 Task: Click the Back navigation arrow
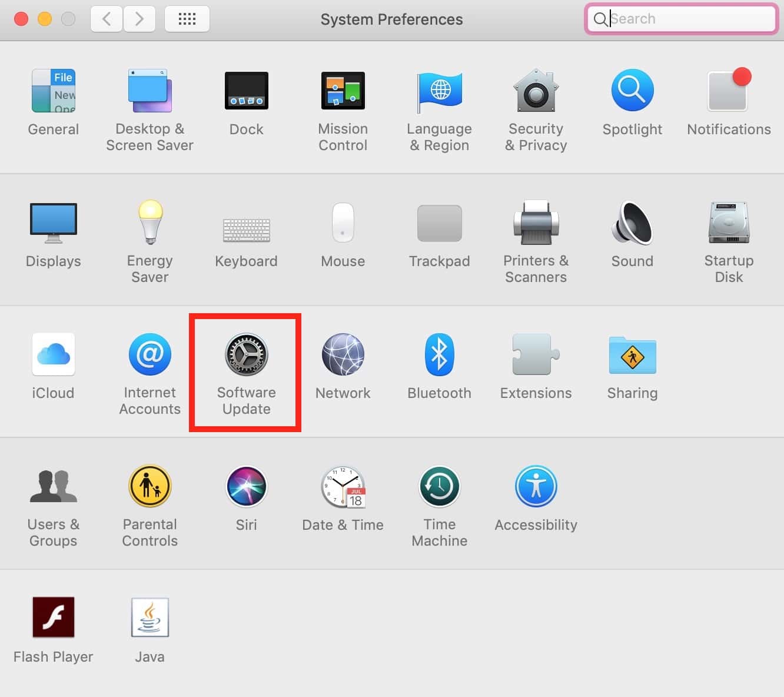pyautogui.click(x=107, y=19)
